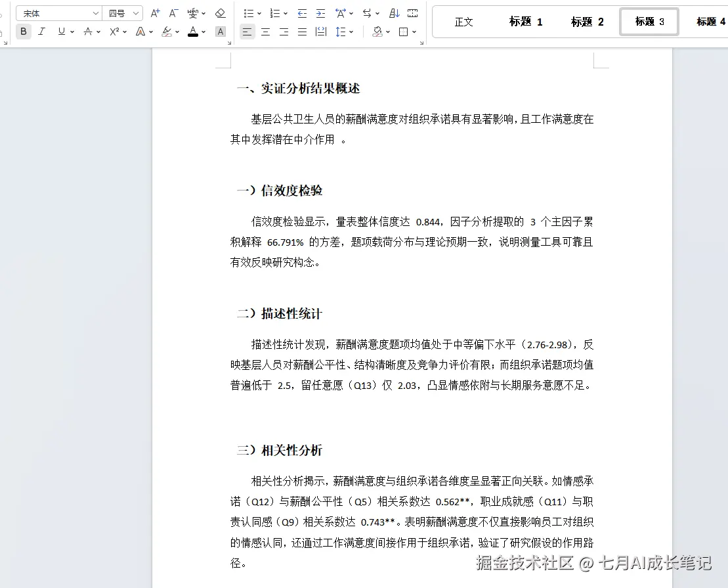Place cursor at value 0.562**
The image size is (728, 588).
coord(453,502)
